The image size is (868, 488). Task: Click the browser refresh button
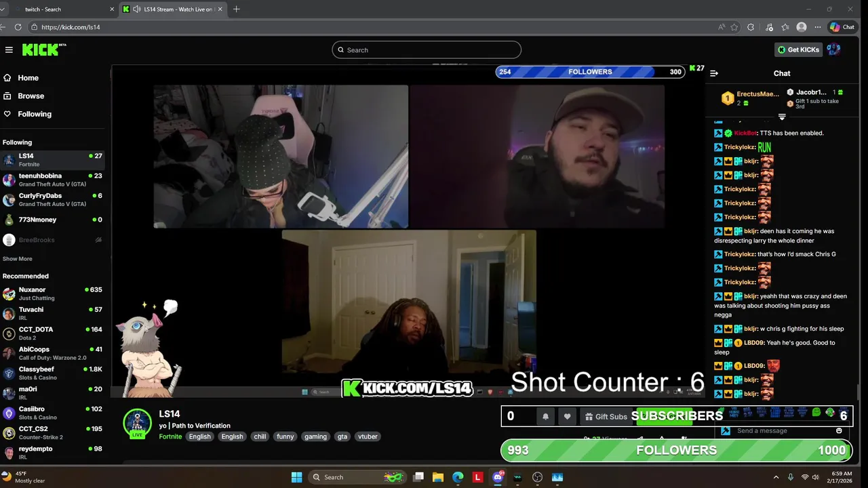pos(18,27)
